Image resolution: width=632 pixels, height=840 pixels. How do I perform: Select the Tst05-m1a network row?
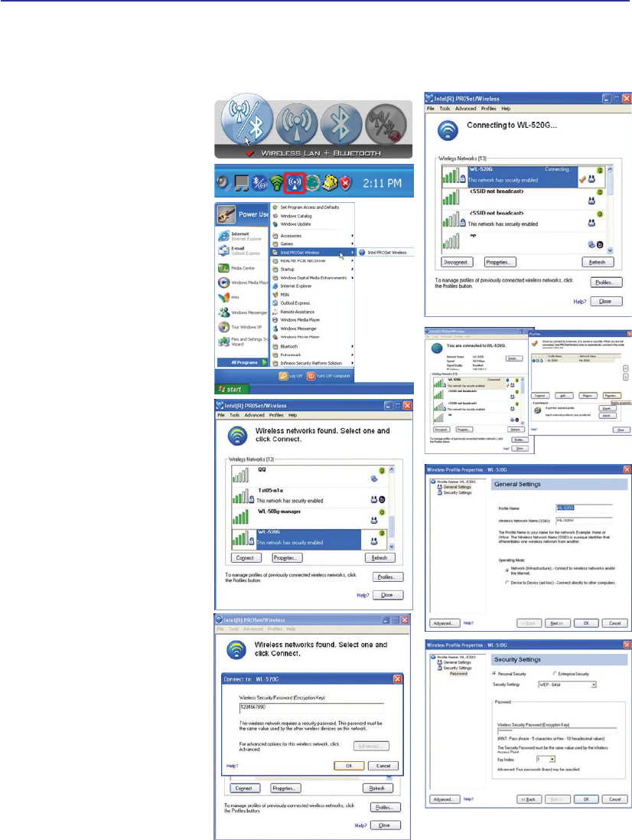click(x=309, y=495)
